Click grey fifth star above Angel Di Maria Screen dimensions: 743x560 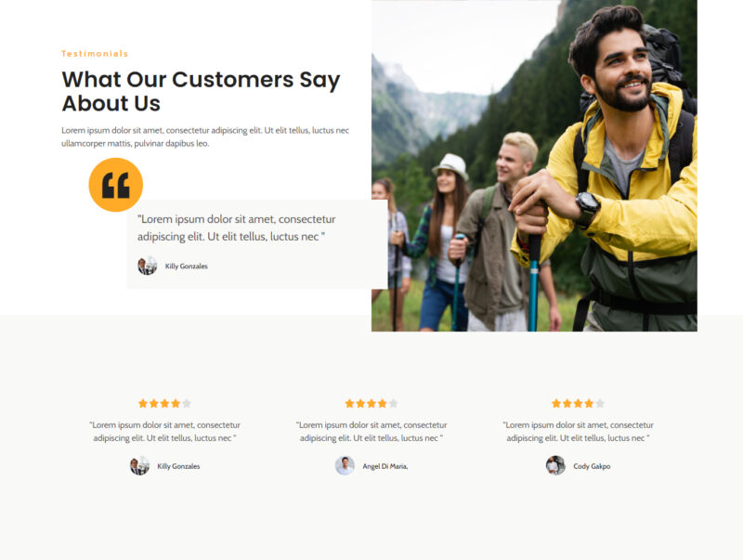point(393,403)
